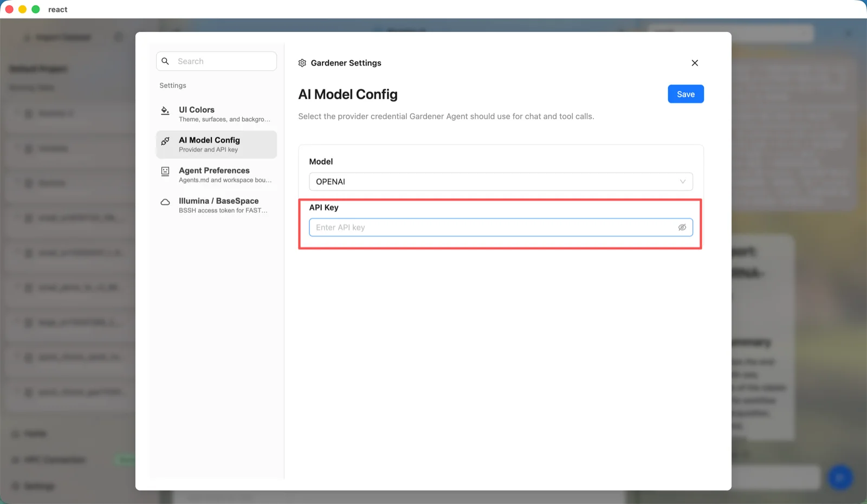Open the Model OPENAI dropdown

pyautogui.click(x=501, y=182)
